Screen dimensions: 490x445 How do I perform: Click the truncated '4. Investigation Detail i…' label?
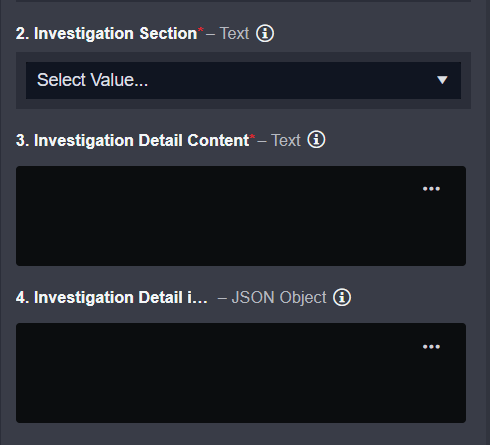click(112, 298)
